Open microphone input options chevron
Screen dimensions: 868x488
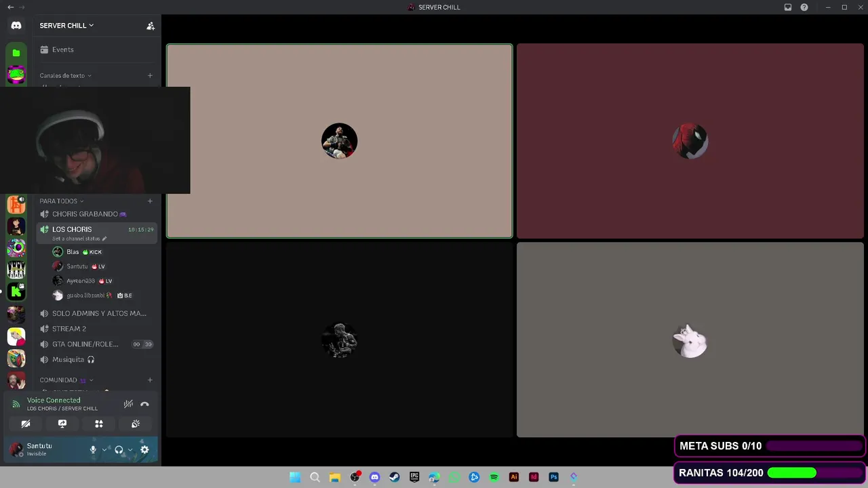pyautogui.click(x=104, y=449)
